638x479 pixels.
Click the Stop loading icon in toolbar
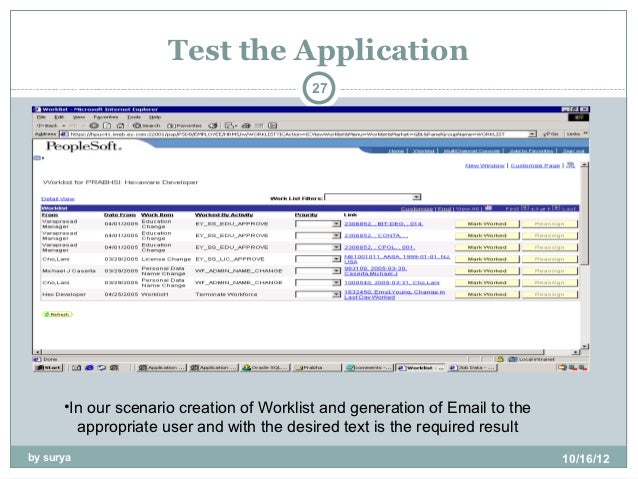pyautogui.click(x=94, y=126)
